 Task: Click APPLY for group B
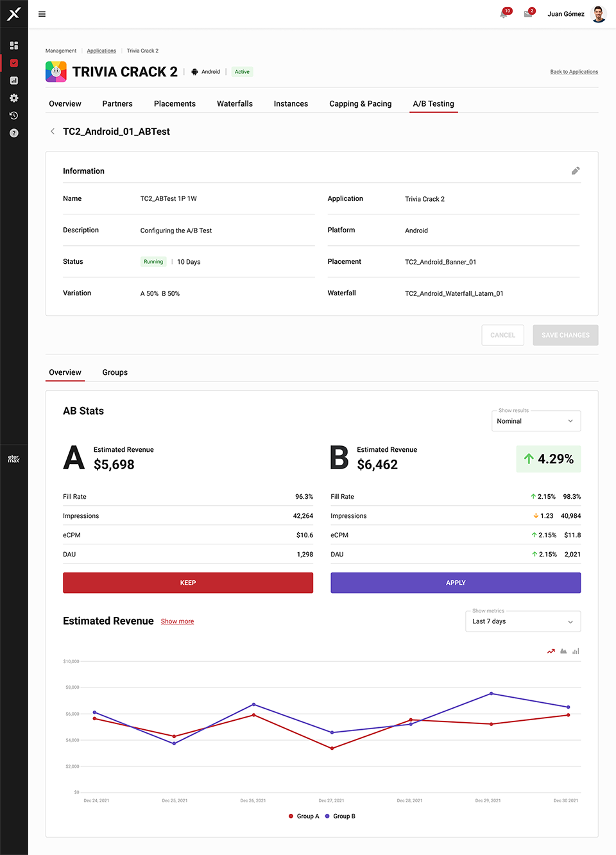(x=456, y=583)
